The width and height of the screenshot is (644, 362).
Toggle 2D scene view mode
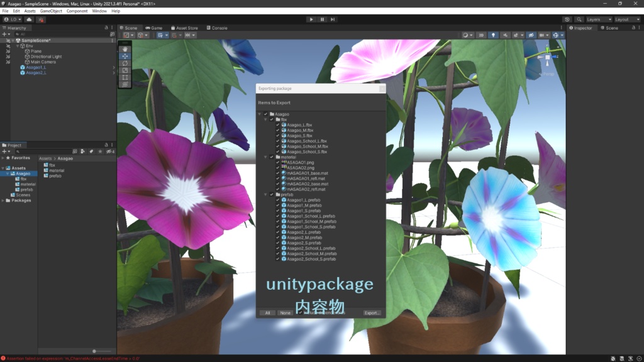pos(481,35)
